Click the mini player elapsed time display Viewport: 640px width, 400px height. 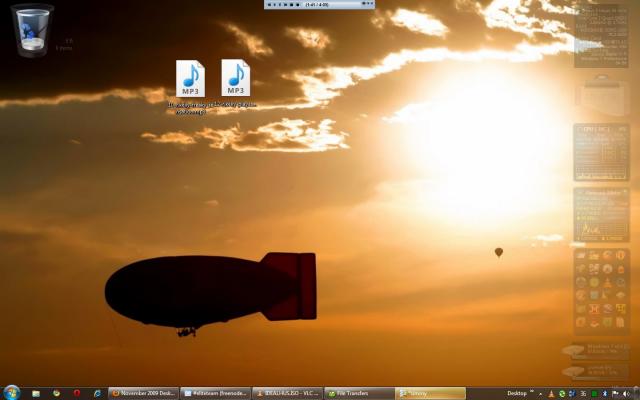tap(317, 4)
